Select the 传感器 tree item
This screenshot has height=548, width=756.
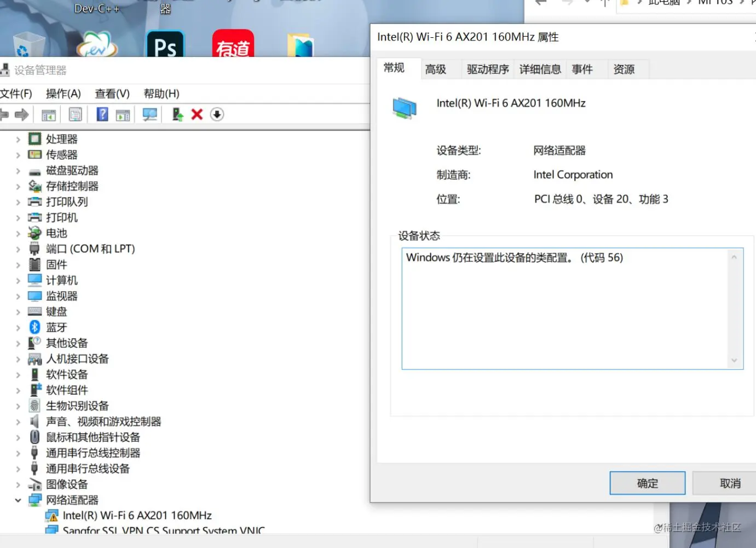(62, 155)
